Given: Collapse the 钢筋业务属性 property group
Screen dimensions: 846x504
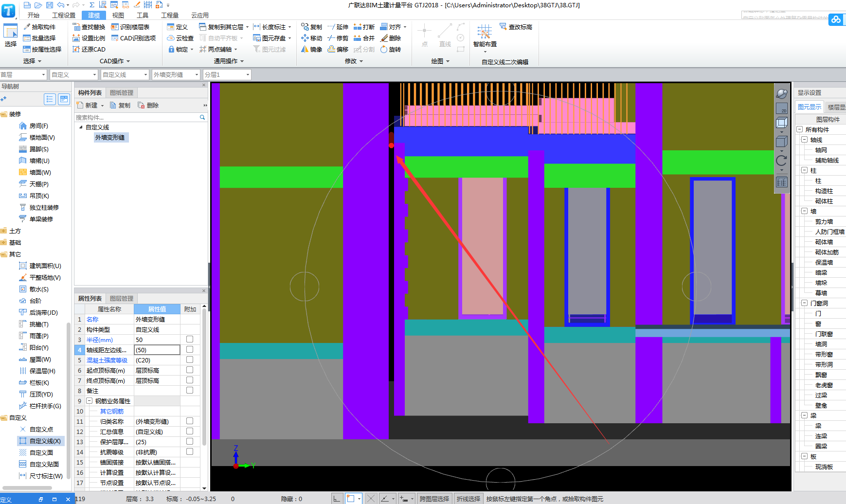Looking at the screenshot, I should [x=90, y=401].
